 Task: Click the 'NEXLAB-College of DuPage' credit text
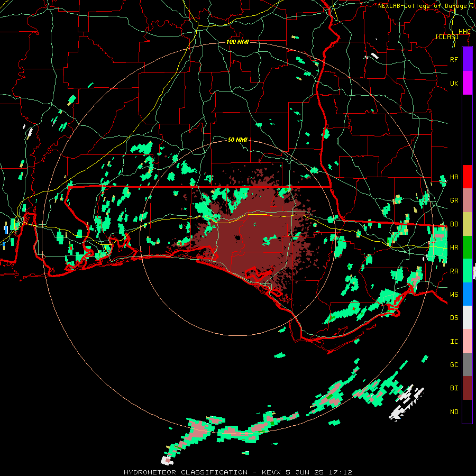point(422,6)
